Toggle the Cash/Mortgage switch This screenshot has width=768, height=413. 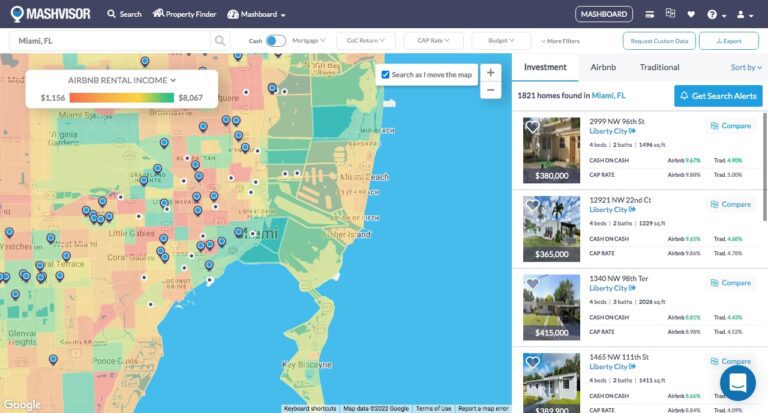click(x=275, y=41)
